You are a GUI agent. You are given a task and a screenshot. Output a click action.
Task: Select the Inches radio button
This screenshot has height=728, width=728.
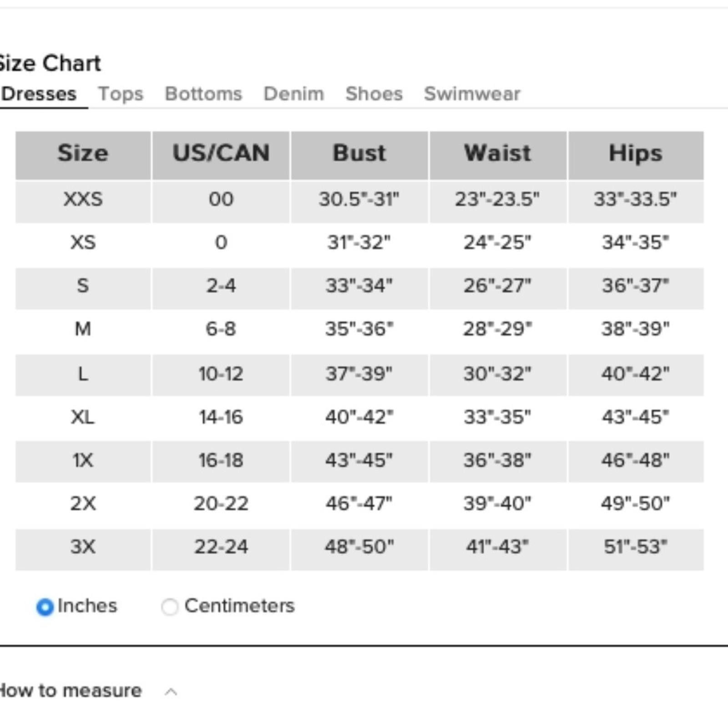[45, 607]
